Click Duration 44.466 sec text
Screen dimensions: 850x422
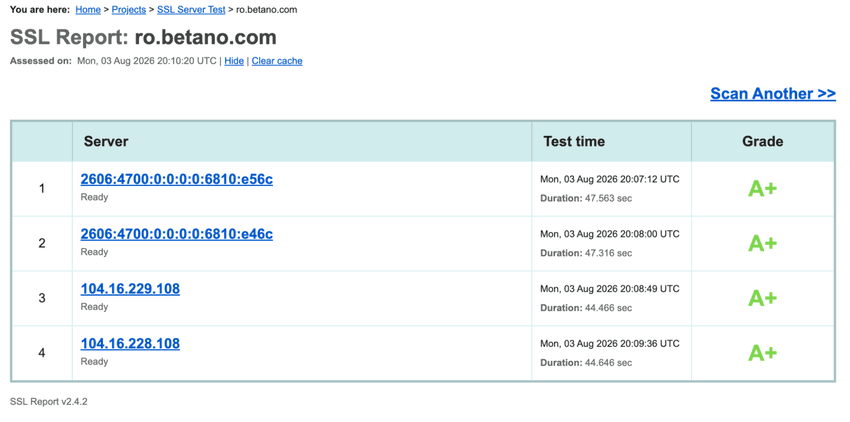(x=586, y=308)
